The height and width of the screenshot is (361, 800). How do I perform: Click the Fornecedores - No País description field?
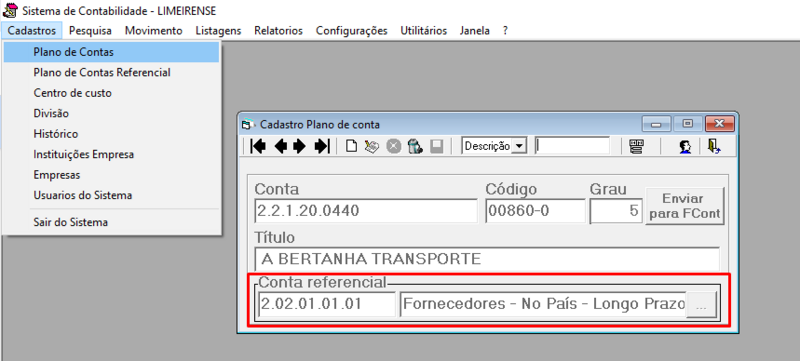543,304
